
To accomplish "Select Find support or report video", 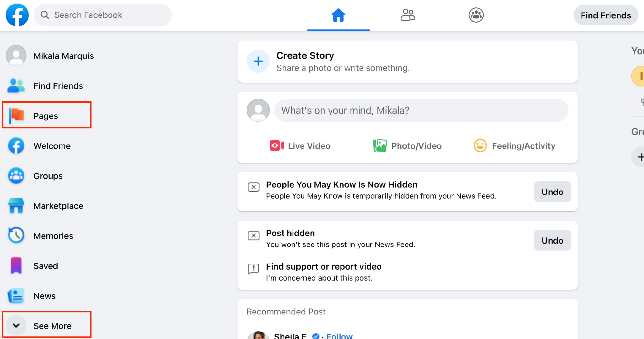I will (324, 272).
